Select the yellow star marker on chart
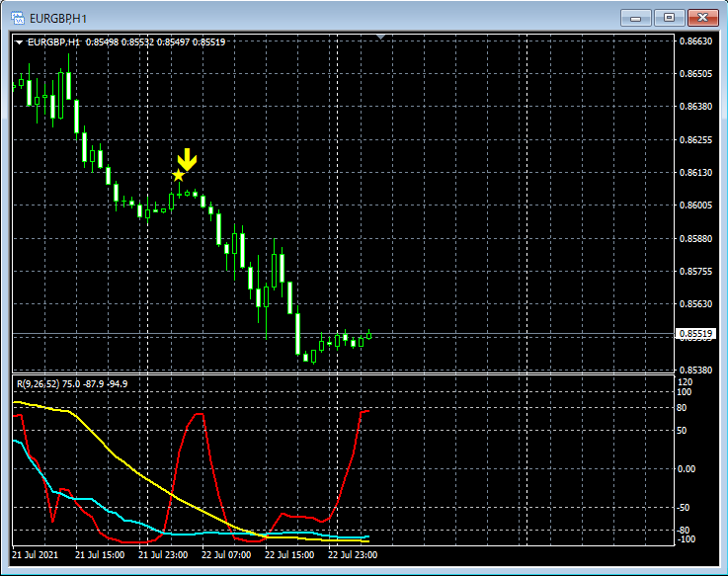Screen dimensions: 728x576 pyautogui.click(x=178, y=175)
